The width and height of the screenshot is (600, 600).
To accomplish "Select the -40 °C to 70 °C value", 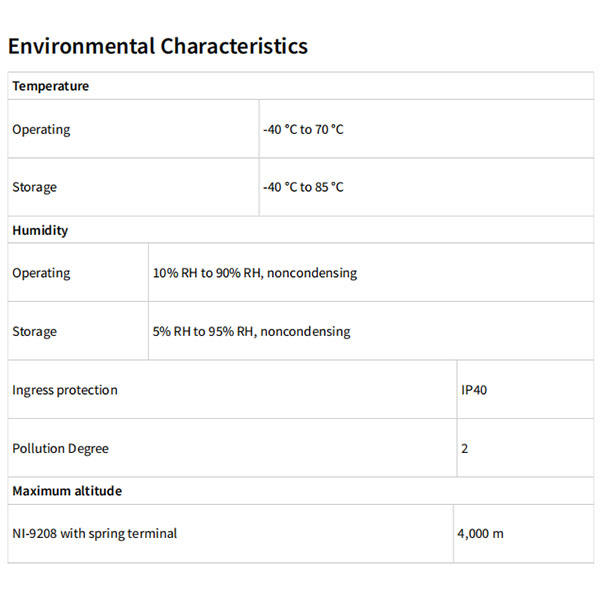I will click(303, 130).
